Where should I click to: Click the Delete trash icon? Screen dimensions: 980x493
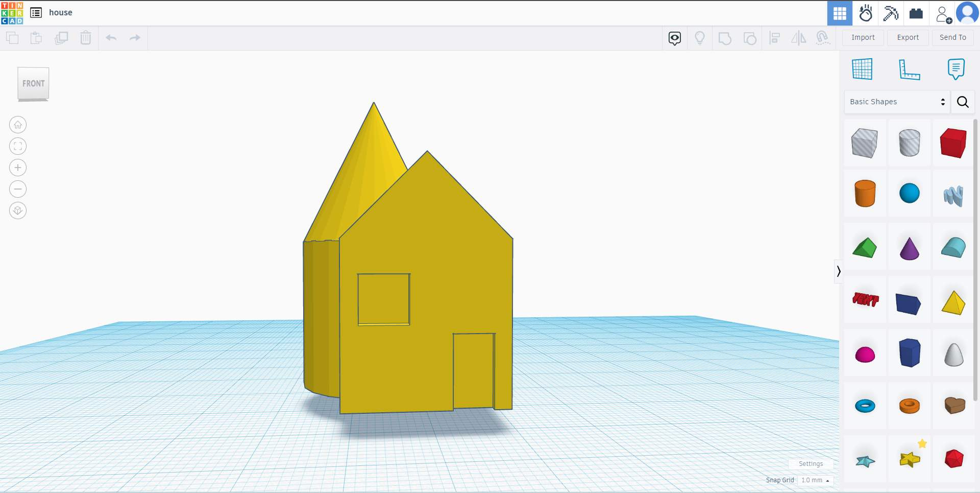(x=86, y=38)
